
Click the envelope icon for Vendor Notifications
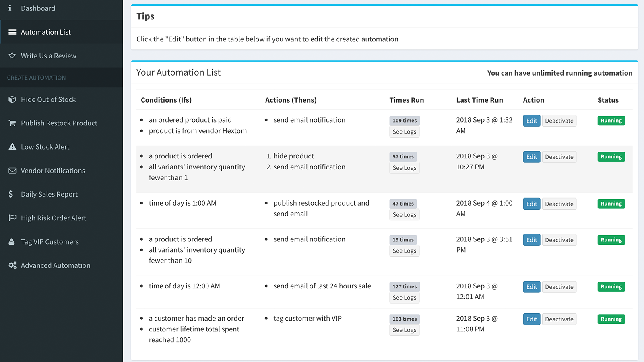point(12,171)
